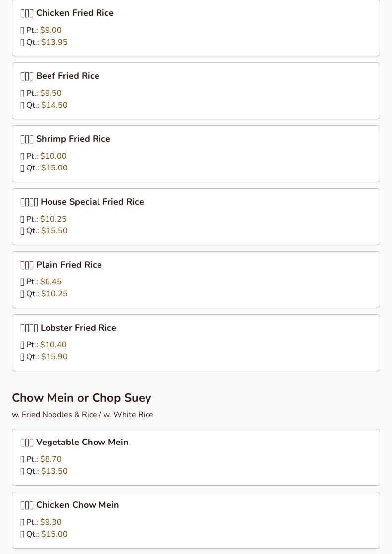Select Shrimp Fried Rice pint price $10.00
392x554 pixels.
[x=53, y=156]
